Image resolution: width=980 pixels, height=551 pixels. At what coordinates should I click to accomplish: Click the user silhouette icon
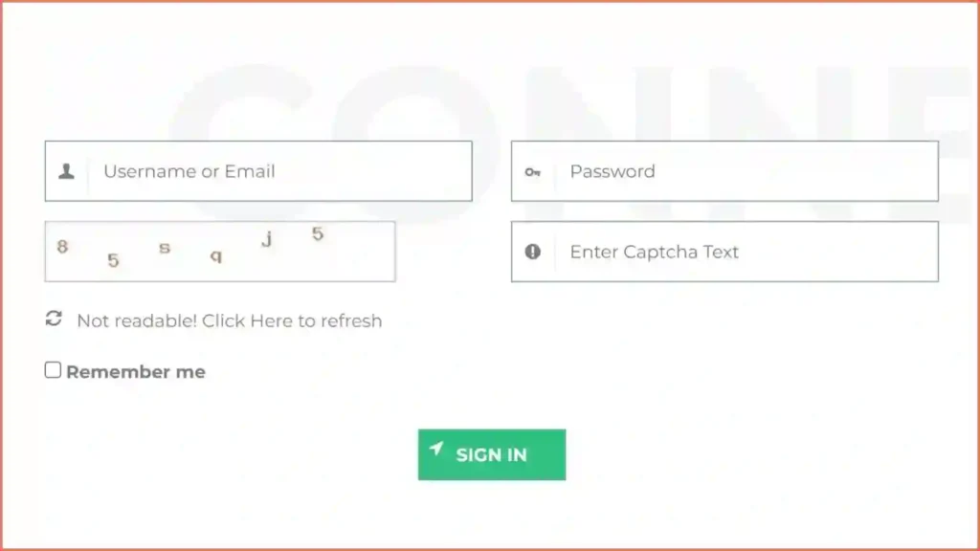[66, 171]
